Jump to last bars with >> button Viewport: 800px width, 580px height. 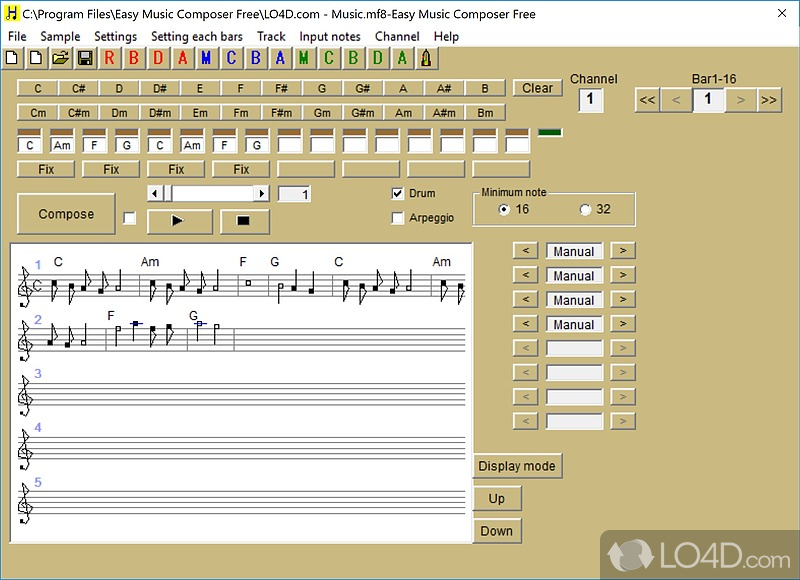click(x=769, y=100)
